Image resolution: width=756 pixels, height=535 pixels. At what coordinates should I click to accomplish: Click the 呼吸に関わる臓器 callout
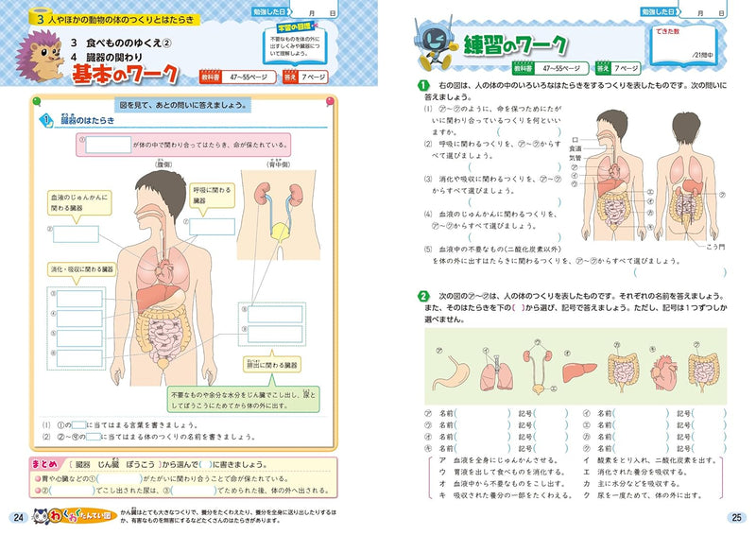(x=212, y=195)
